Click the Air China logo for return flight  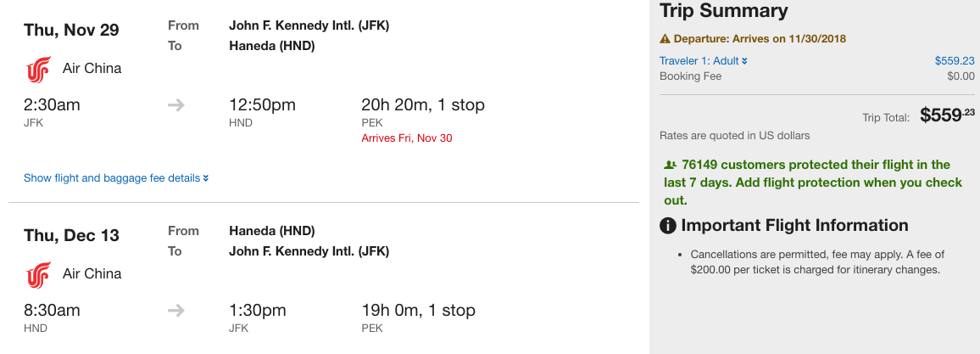click(x=39, y=275)
